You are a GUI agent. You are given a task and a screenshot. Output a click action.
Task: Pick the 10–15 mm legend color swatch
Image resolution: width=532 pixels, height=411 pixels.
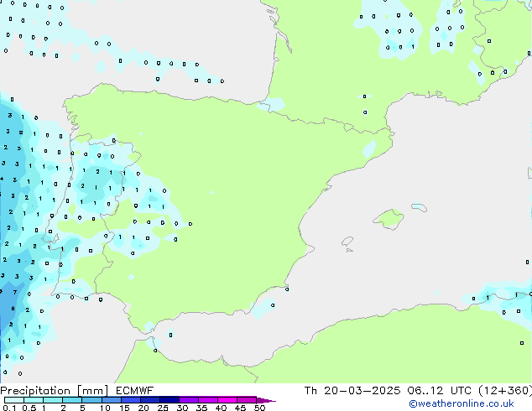click(111, 400)
